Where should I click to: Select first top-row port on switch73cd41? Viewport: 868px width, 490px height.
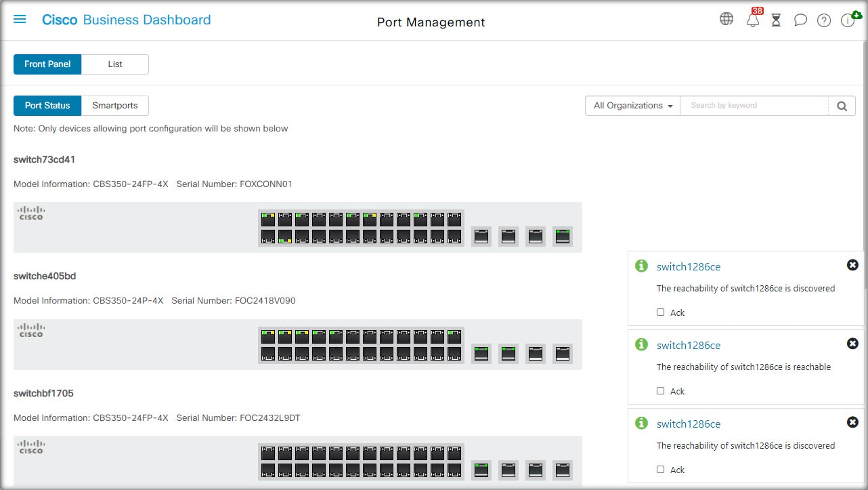[x=268, y=220]
